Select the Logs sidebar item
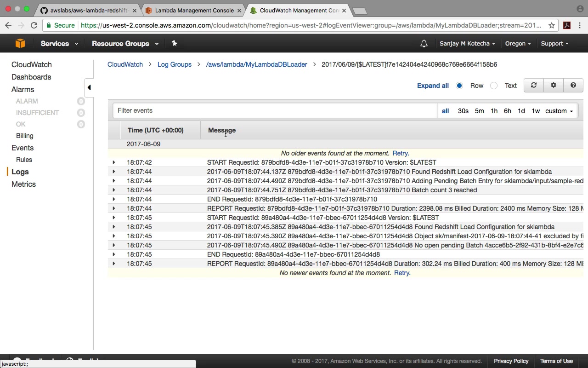The image size is (588, 368). [20, 172]
